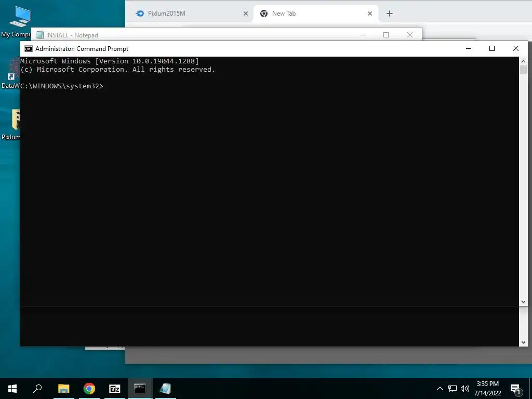This screenshot has width=532, height=399.
Task: Click Command Prompt scrollbar thumb
Action: tap(523, 70)
